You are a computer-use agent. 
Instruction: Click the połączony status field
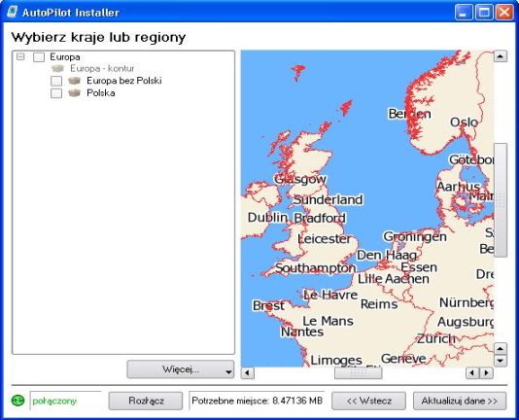(65, 401)
